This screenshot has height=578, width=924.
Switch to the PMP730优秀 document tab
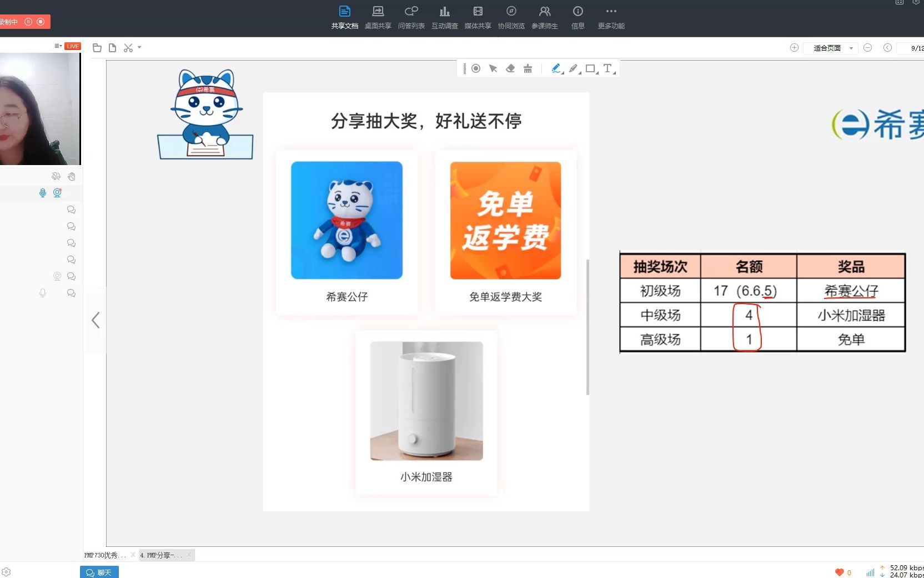pyautogui.click(x=106, y=555)
